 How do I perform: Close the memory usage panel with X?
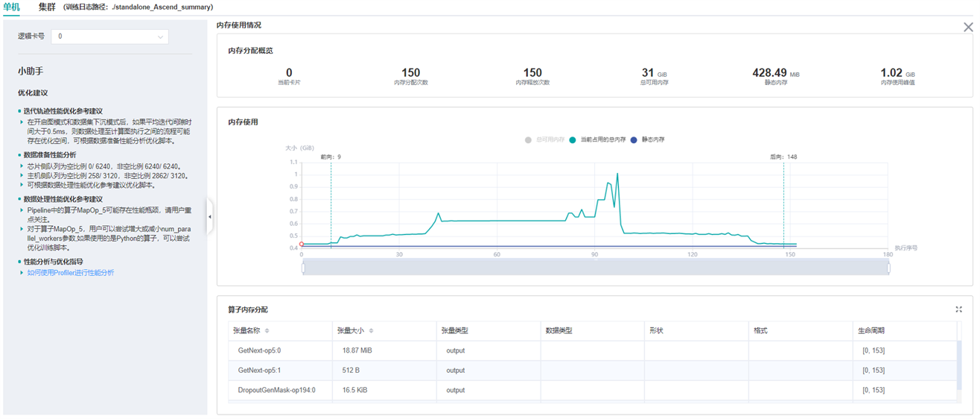[x=967, y=28]
